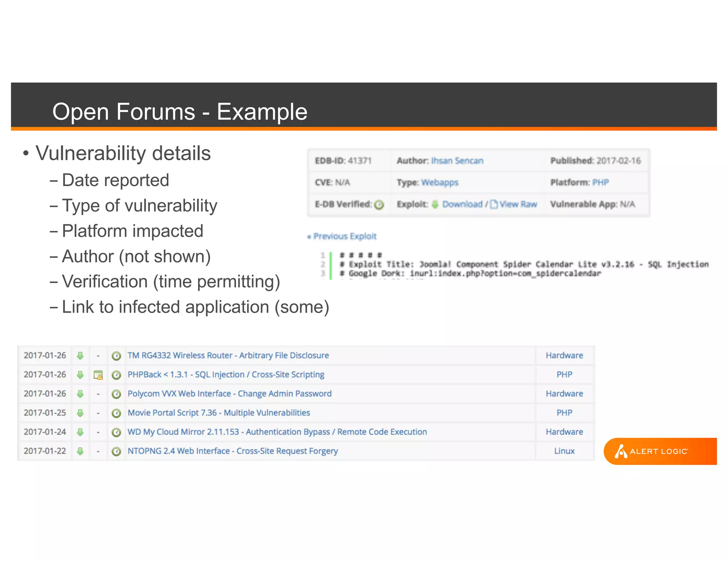Download exploit for Polycom VVX Web Interface row
Image resolution: width=728 pixels, height=562 pixels.
[80, 394]
